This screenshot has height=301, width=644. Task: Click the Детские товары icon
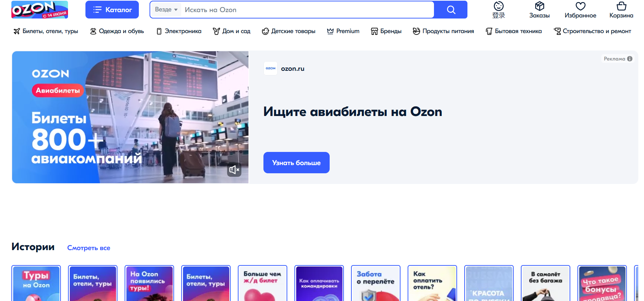(265, 31)
